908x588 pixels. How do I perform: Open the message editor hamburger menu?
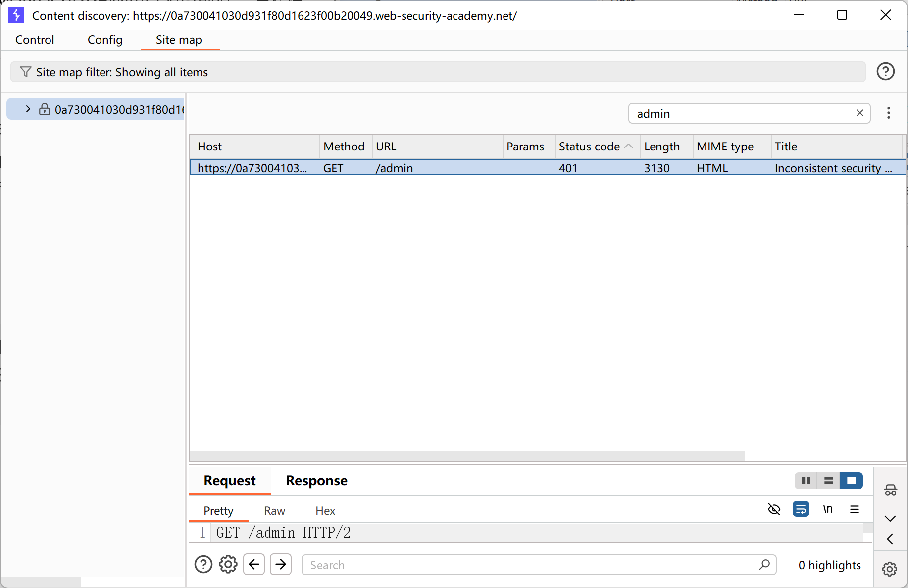[x=855, y=509]
